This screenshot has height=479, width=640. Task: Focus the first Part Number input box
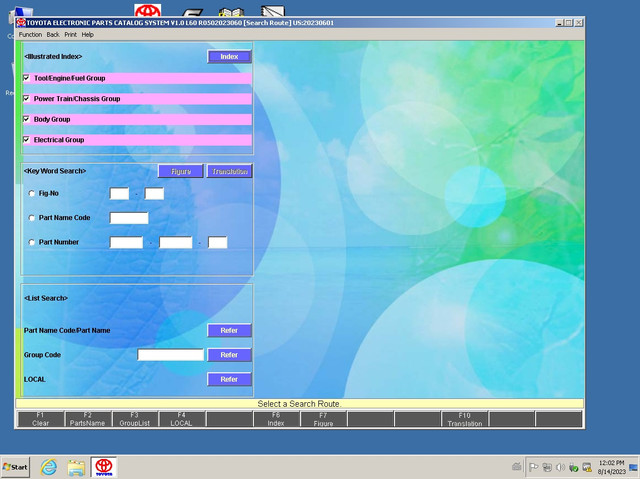pos(126,242)
